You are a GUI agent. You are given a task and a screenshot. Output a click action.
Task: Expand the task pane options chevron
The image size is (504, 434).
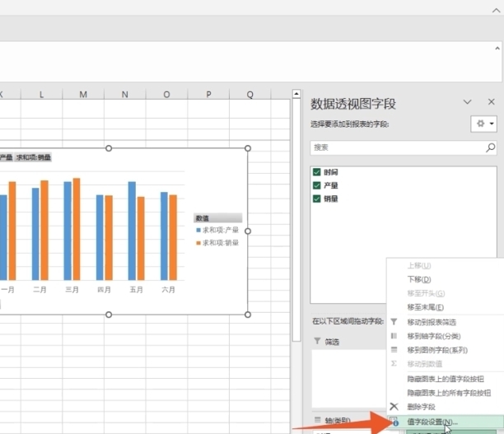468,103
